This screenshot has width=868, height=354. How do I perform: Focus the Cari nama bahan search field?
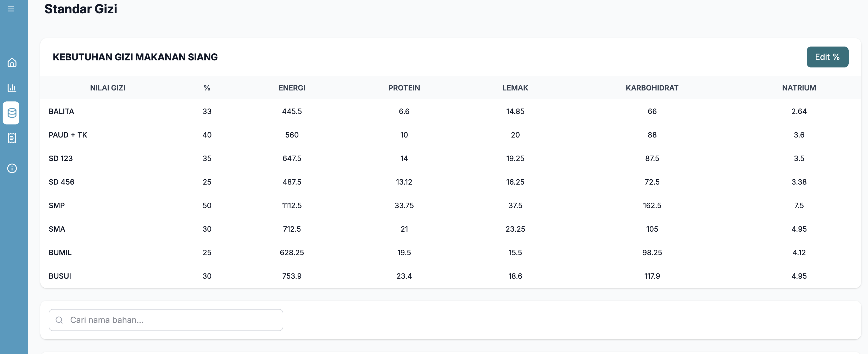[x=172, y=320]
